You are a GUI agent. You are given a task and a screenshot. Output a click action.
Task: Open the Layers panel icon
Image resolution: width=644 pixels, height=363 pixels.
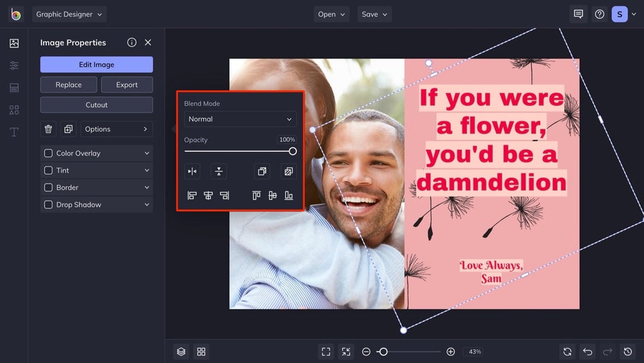click(x=181, y=351)
